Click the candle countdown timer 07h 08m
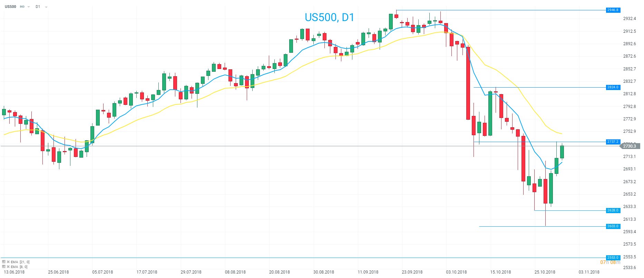Image resolution: width=644 pixels, height=278 pixels. coord(610,262)
